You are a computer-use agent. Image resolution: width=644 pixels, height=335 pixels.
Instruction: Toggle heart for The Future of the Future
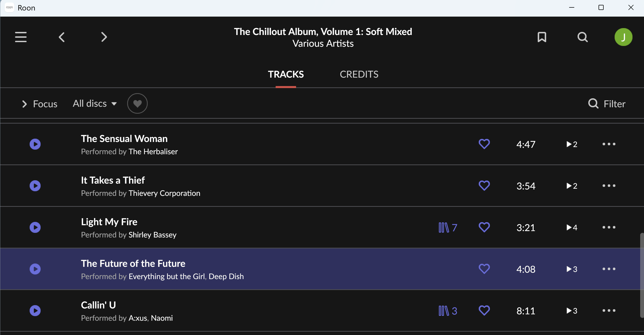tap(484, 269)
